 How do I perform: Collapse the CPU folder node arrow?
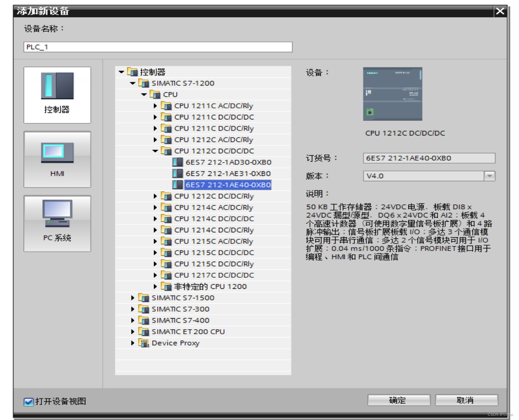coord(144,94)
